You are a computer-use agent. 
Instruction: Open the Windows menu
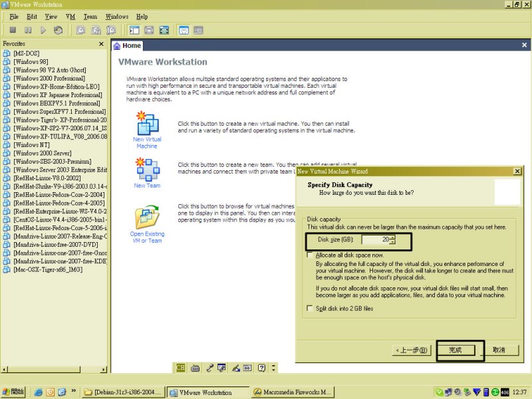tap(117, 17)
